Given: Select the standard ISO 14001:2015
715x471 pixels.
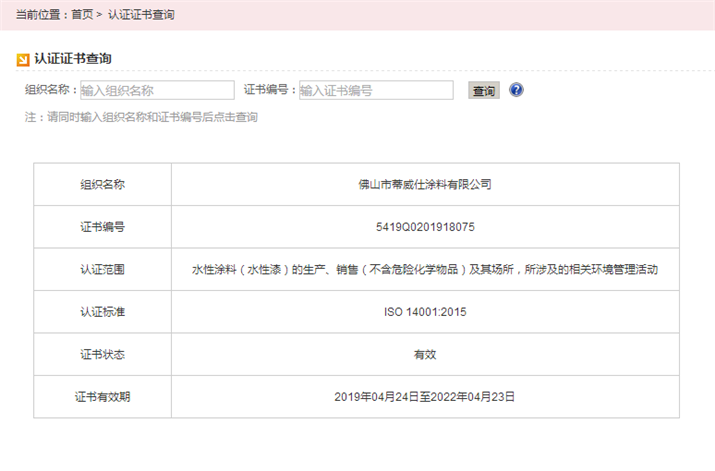Looking at the screenshot, I should click(x=425, y=312).
